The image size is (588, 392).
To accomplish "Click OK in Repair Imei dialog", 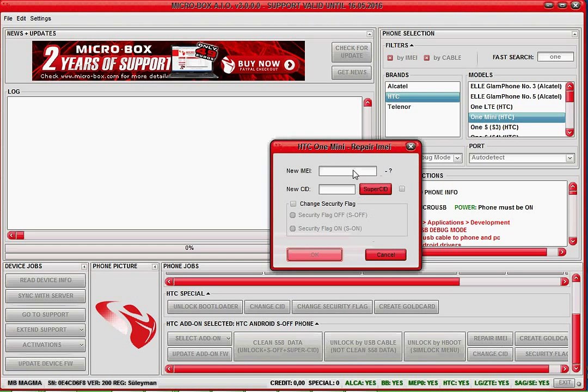I will 315,255.
